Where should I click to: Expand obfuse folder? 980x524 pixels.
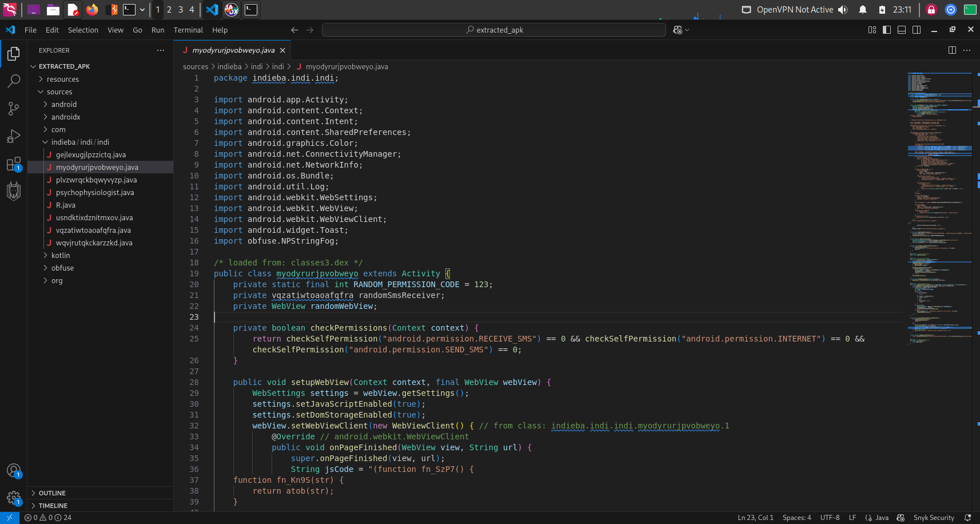(100, 268)
